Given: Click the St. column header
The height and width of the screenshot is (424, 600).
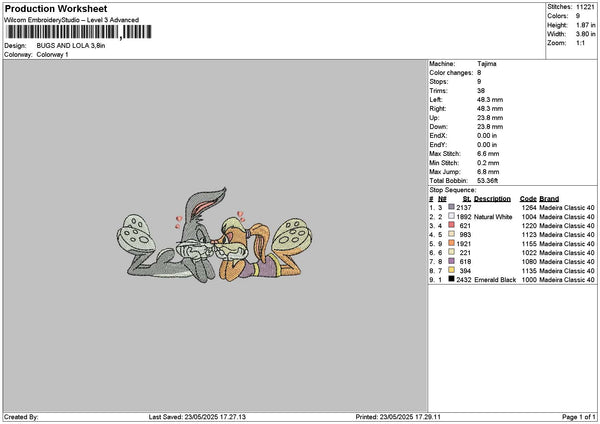Looking at the screenshot, I should (466, 199).
